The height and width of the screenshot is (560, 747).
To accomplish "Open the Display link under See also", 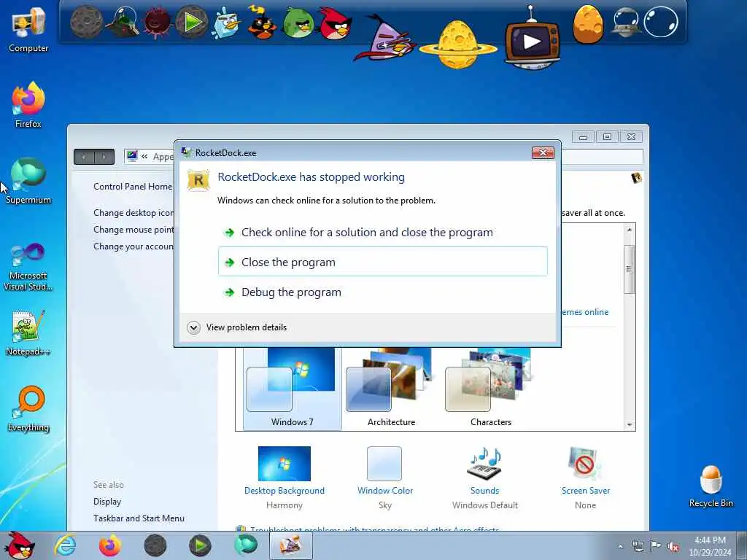I will (107, 502).
